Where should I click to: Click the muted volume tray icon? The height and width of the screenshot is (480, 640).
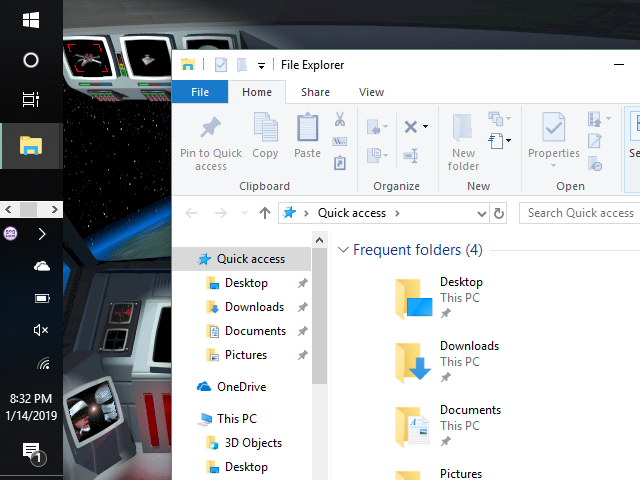tap(41, 330)
